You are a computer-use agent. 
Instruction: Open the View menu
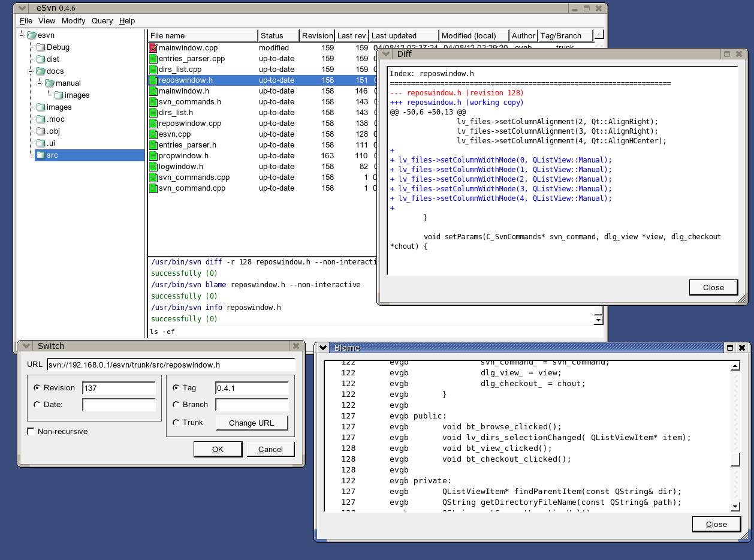coord(47,20)
